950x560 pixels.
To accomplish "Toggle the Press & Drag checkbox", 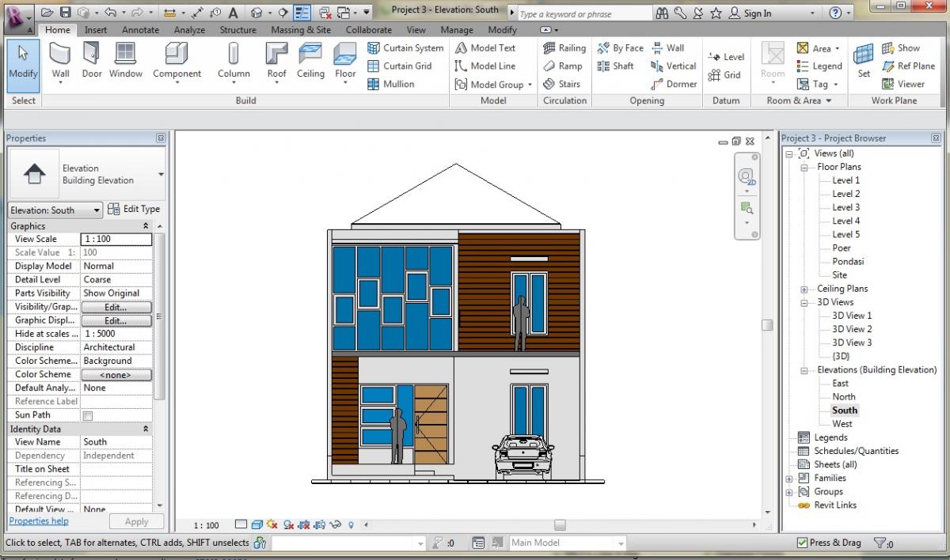I will click(803, 543).
